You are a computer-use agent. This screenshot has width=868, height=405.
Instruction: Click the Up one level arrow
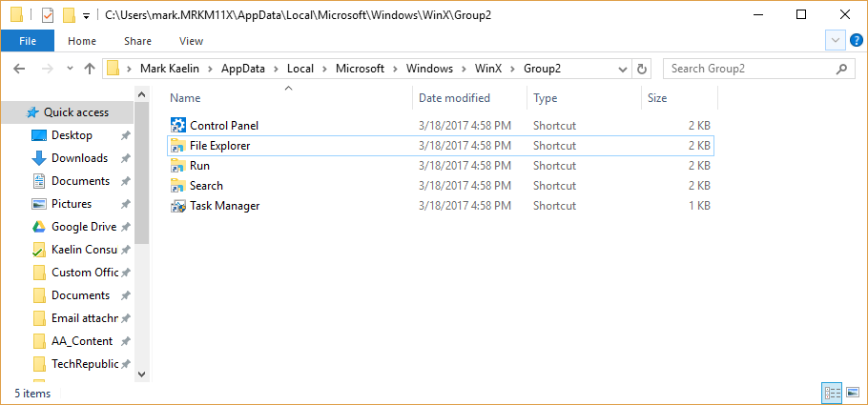pos(91,69)
